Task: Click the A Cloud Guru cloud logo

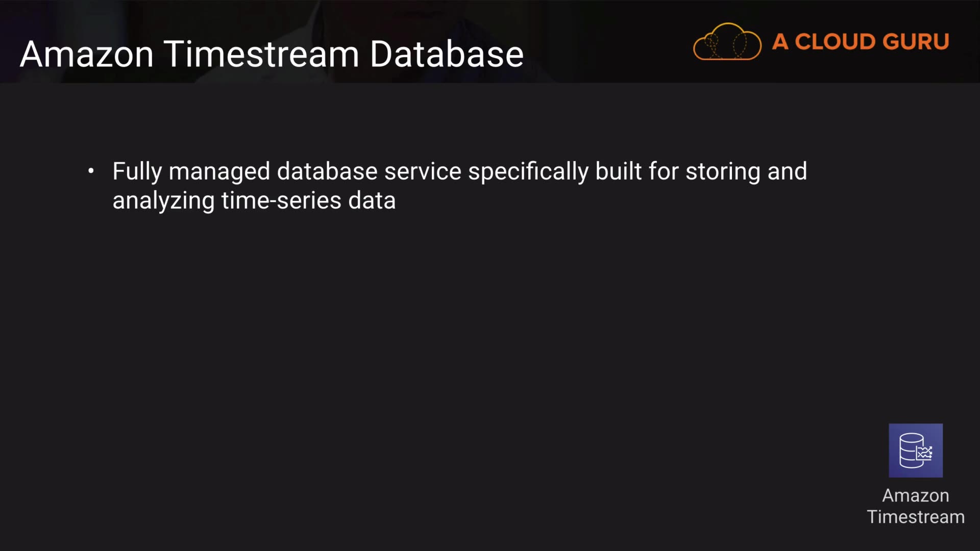Action: tap(727, 42)
